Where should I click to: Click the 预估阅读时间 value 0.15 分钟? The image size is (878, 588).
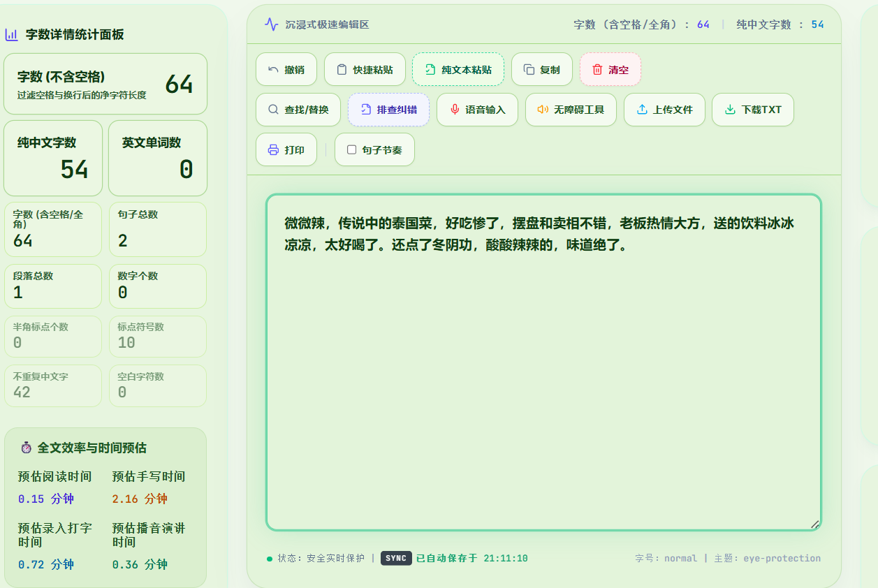pos(46,499)
